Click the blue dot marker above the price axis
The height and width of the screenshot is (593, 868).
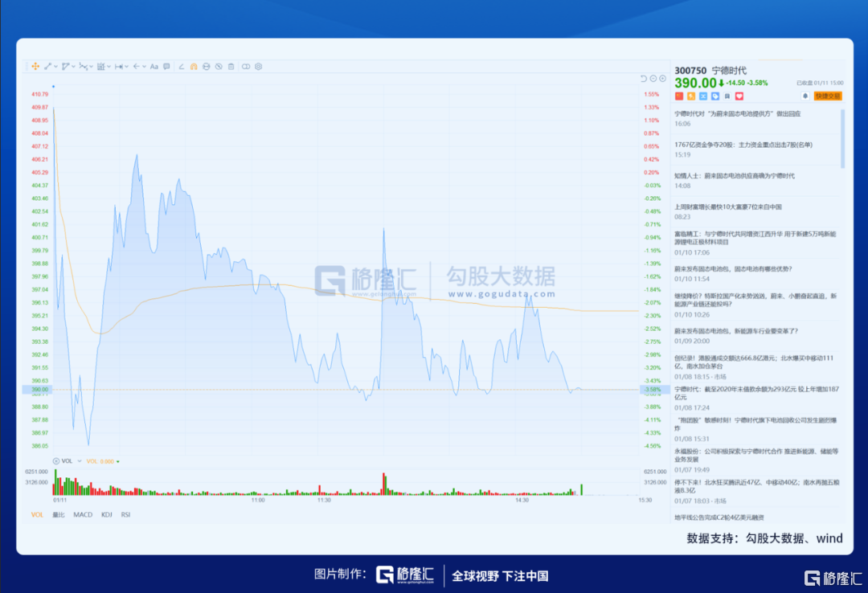point(53,86)
